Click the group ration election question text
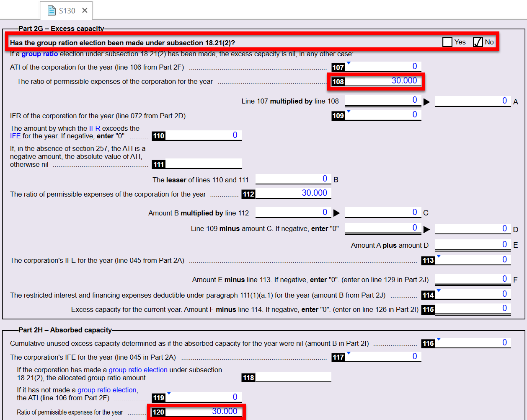 click(x=122, y=43)
